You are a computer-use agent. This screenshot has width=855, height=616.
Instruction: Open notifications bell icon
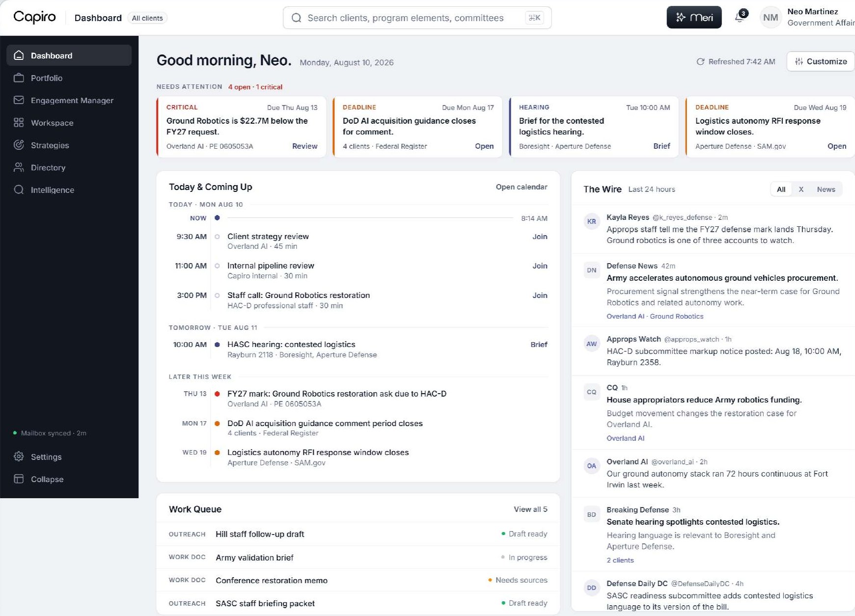tap(740, 17)
